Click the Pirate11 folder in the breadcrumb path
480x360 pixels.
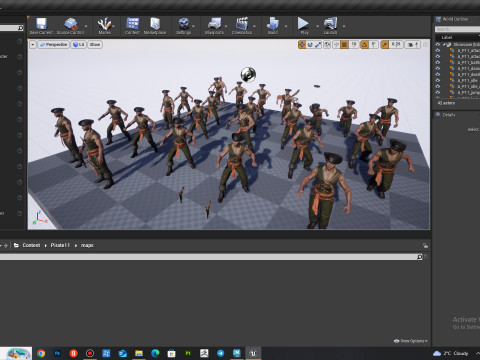coord(60,245)
